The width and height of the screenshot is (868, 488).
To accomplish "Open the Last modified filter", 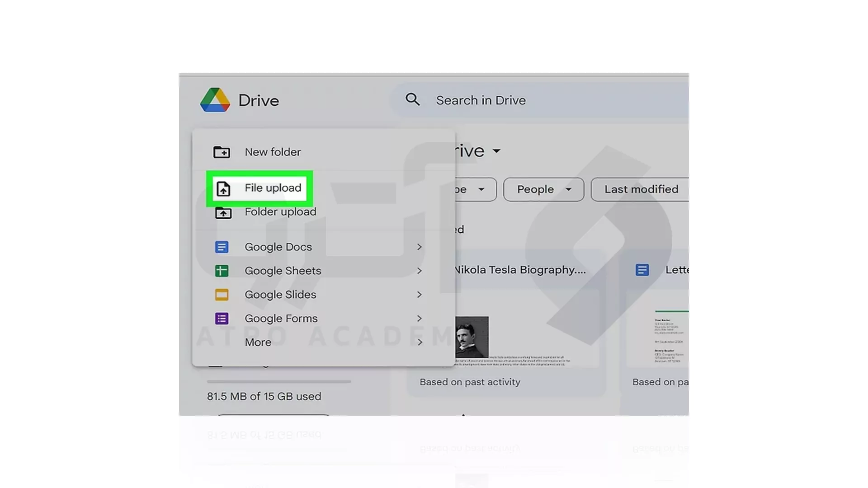I will [640, 189].
